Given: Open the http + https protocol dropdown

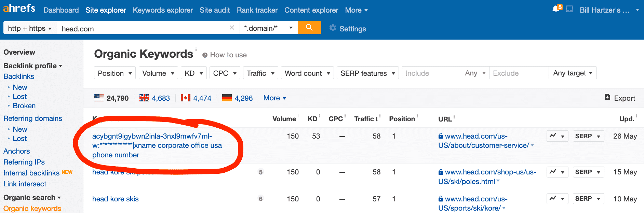Looking at the screenshot, I should click(30, 28).
